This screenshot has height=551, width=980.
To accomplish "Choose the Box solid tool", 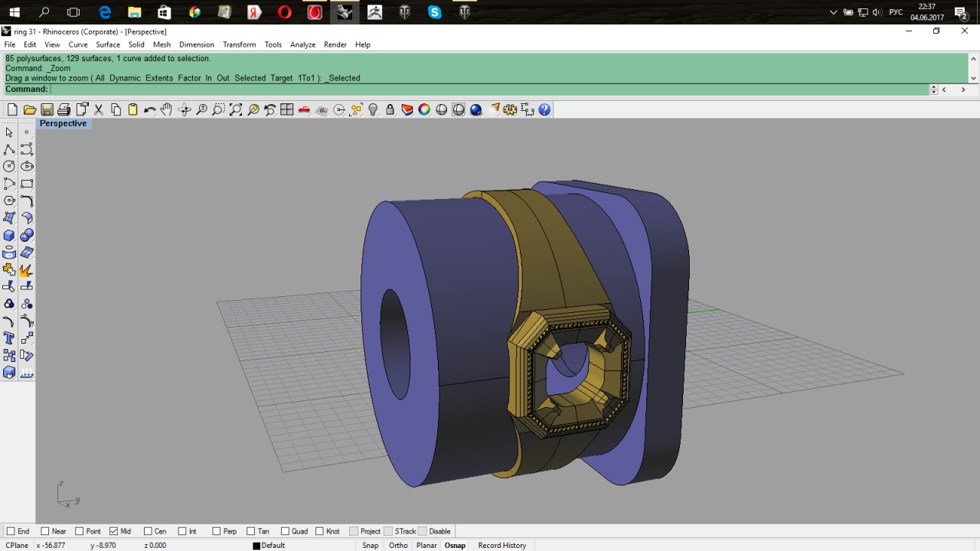I will 9,236.
